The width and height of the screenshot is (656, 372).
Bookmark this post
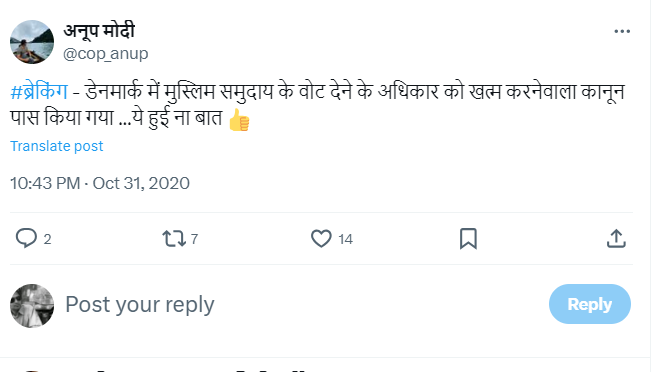pyautogui.click(x=468, y=239)
